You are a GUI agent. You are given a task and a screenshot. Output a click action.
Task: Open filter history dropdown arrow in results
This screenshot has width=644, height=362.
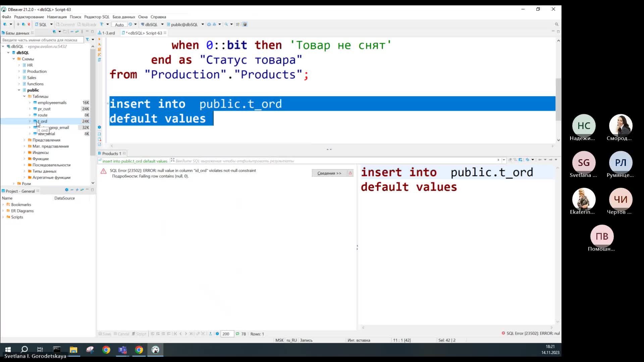coord(504,160)
